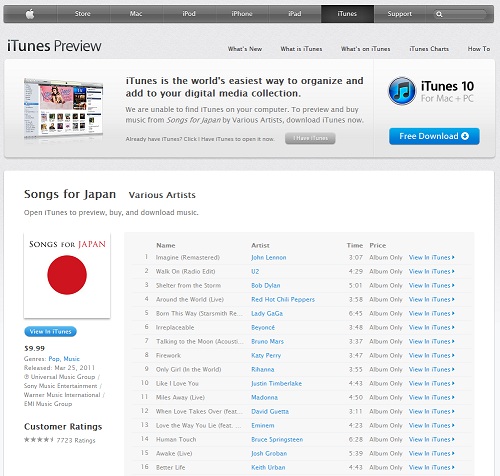Open the Bob Dylan artist link

[266, 286]
